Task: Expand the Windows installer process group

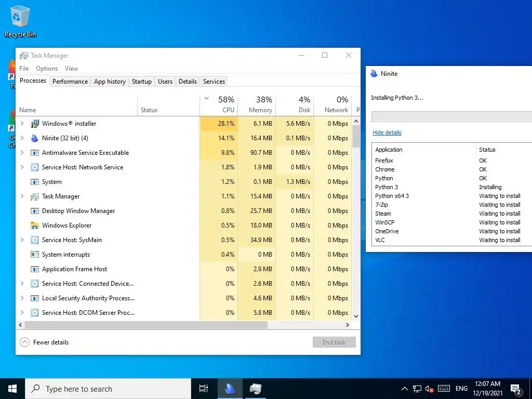Action: point(22,124)
